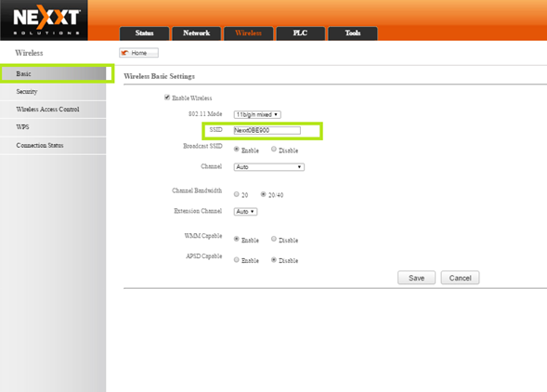The image size is (547, 392).
Task: Choose 20 channel bandwidth radio
Action: pos(237,194)
